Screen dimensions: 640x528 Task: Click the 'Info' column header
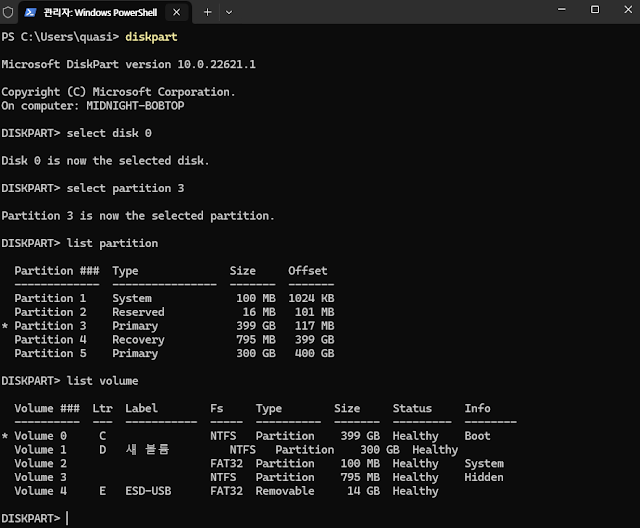[478, 408]
